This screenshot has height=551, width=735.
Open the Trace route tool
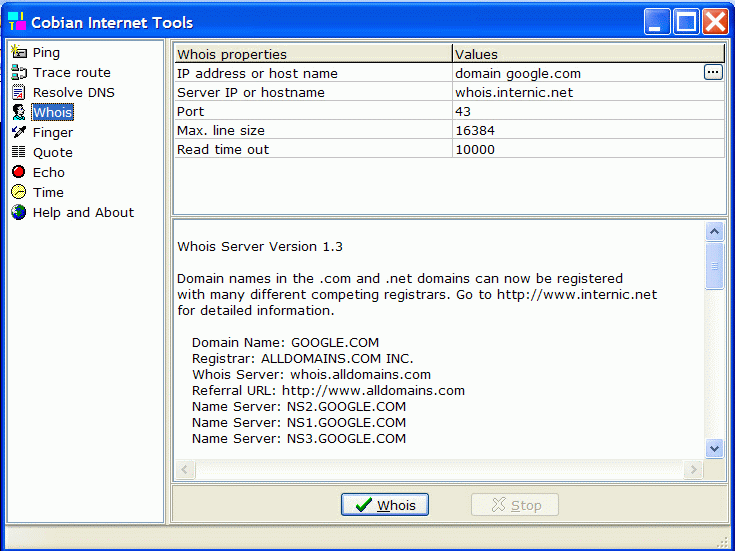tap(72, 73)
